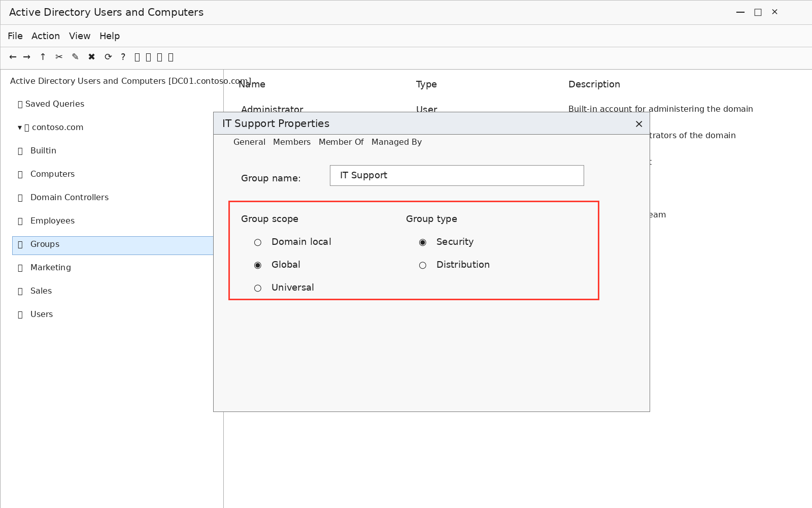Open the Employees organizational unit
The width and height of the screenshot is (812, 508).
click(52, 220)
